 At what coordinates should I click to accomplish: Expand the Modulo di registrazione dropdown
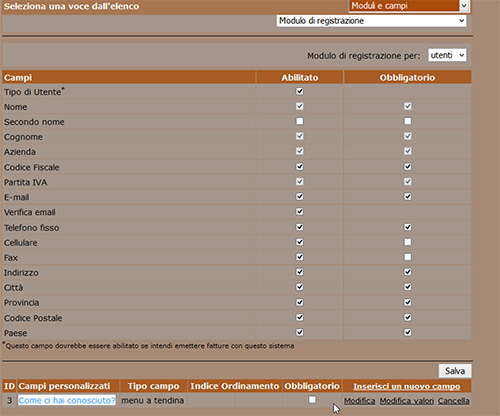[x=371, y=21]
